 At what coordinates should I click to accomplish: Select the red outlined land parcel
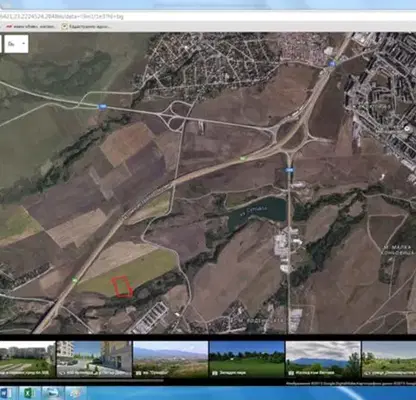[122, 286]
